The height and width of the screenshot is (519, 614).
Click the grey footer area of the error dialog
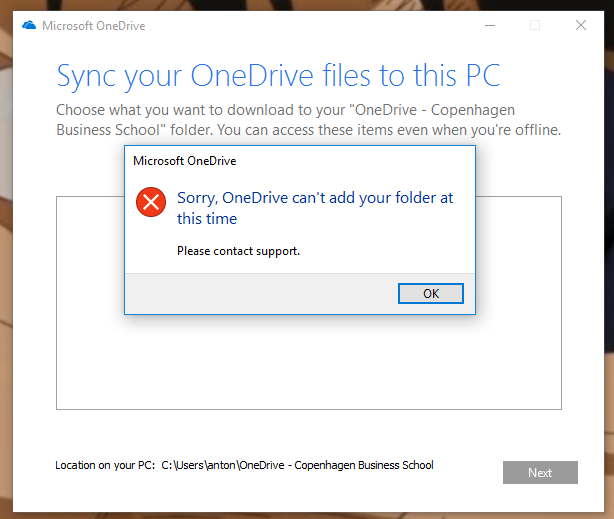click(x=258, y=293)
